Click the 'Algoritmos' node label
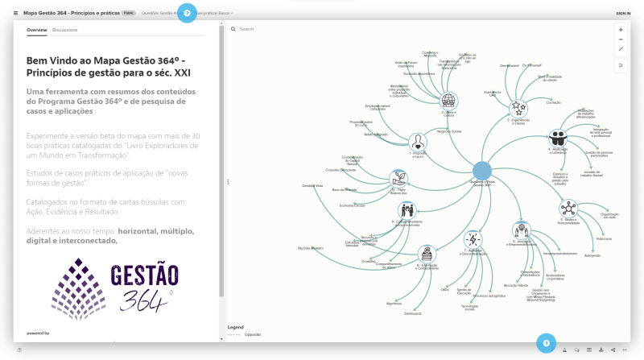644x360 pixels. click(394, 304)
